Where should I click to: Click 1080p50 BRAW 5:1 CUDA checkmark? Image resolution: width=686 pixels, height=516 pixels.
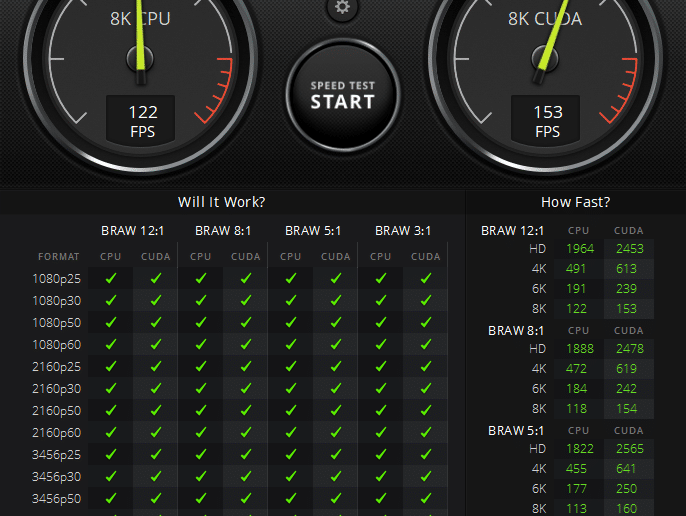point(336,322)
